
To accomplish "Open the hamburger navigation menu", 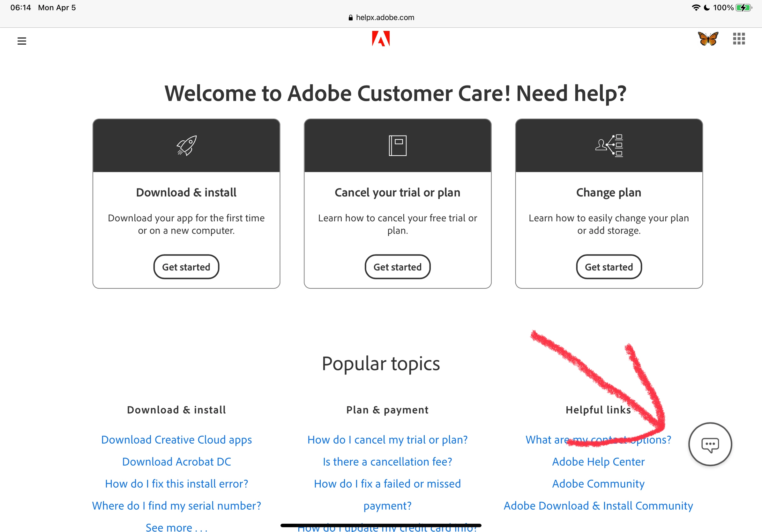I will point(22,41).
